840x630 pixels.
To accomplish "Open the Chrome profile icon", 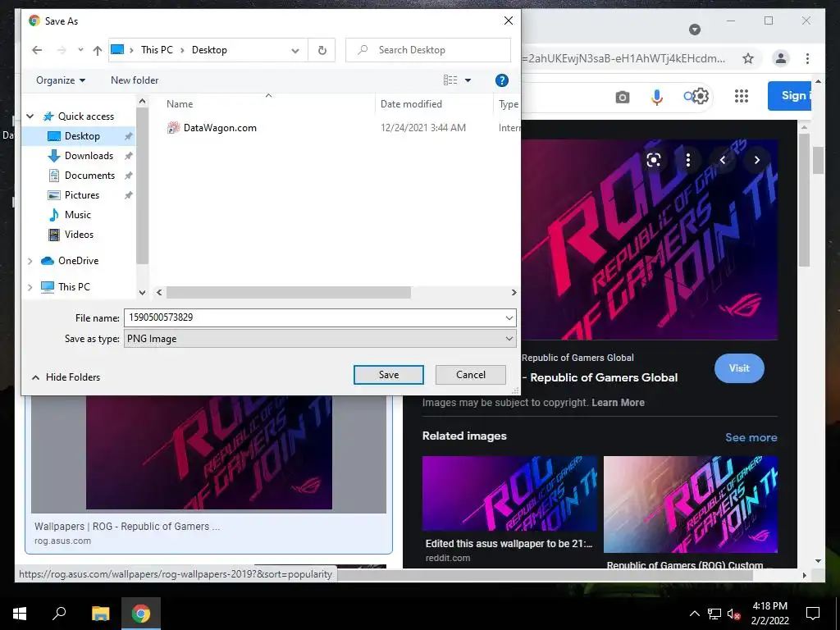I will [x=781, y=58].
